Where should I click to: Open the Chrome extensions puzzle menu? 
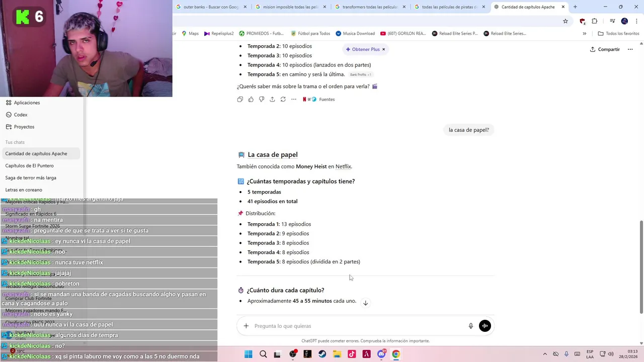[x=595, y=21]
